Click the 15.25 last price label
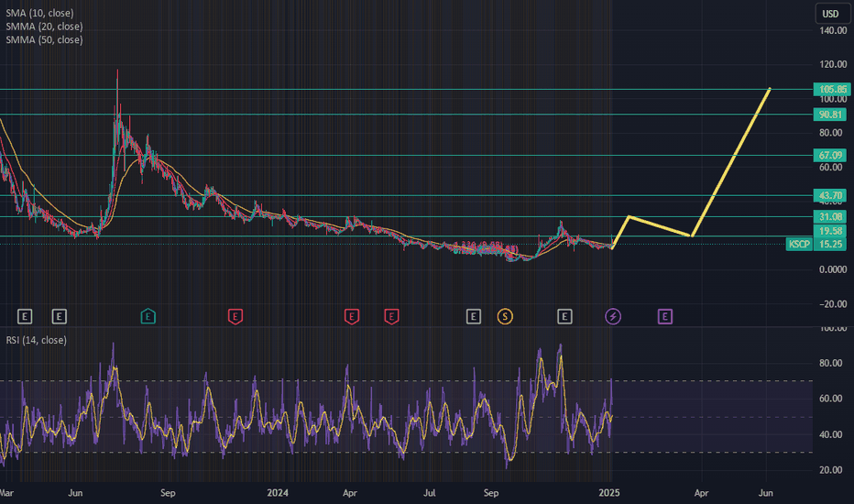This screenshot has width=854, height=504. tap(830, 244)
